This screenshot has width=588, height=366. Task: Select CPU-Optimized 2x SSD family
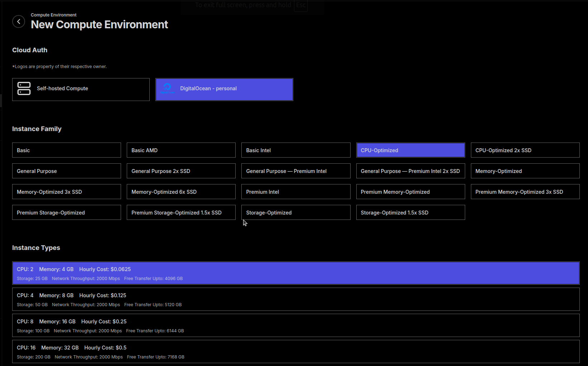525,150
